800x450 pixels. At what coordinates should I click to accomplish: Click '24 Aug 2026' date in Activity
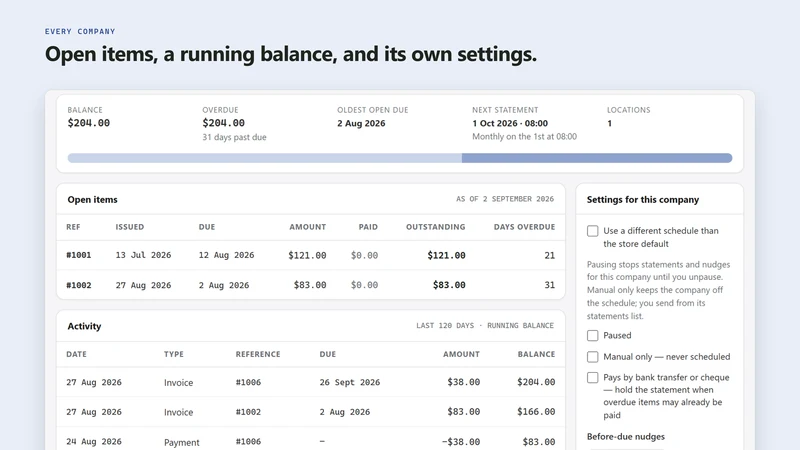coord(94,441)
